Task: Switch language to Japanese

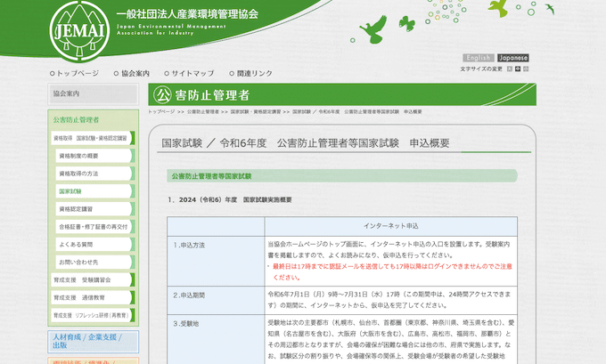Action: [x=512, y=58]
